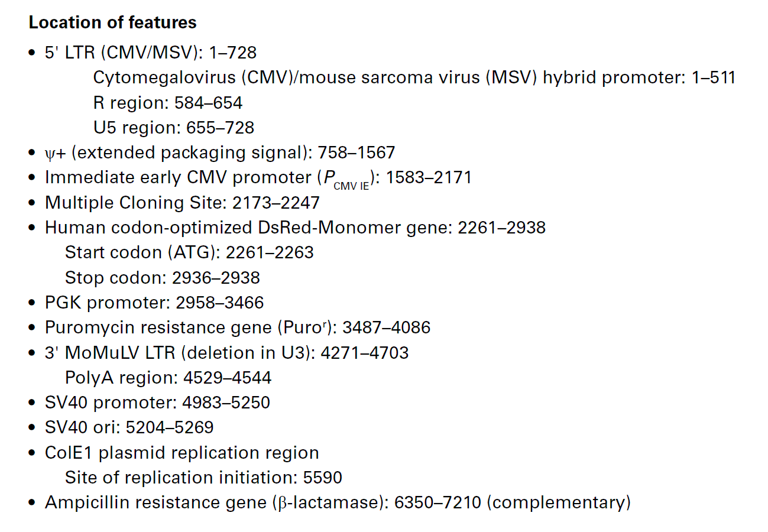
Task: Click the SV40 ori: 5204–5269 entry
Action: [x=129, y=427]
